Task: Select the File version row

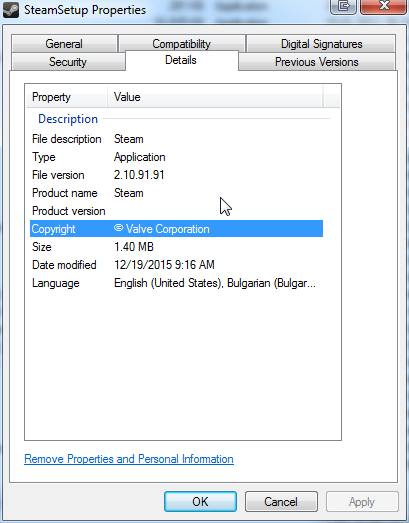Action: point(176,175)
